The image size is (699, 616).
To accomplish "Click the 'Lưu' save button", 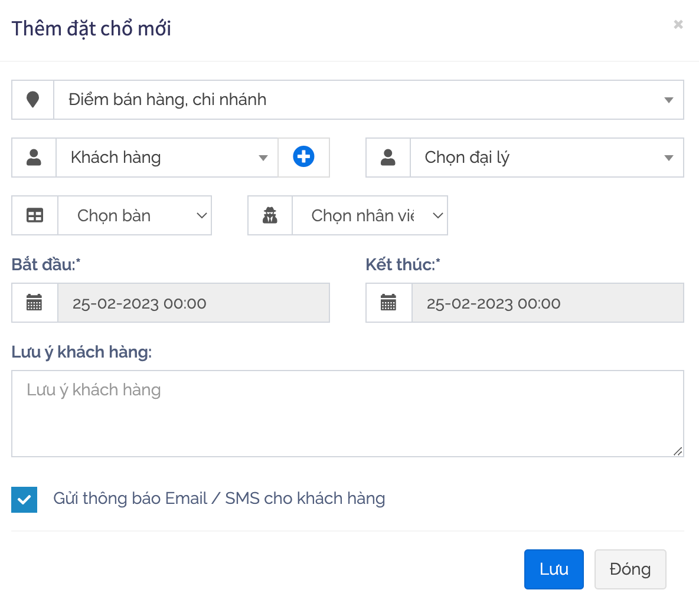I will tap(553, 569).
